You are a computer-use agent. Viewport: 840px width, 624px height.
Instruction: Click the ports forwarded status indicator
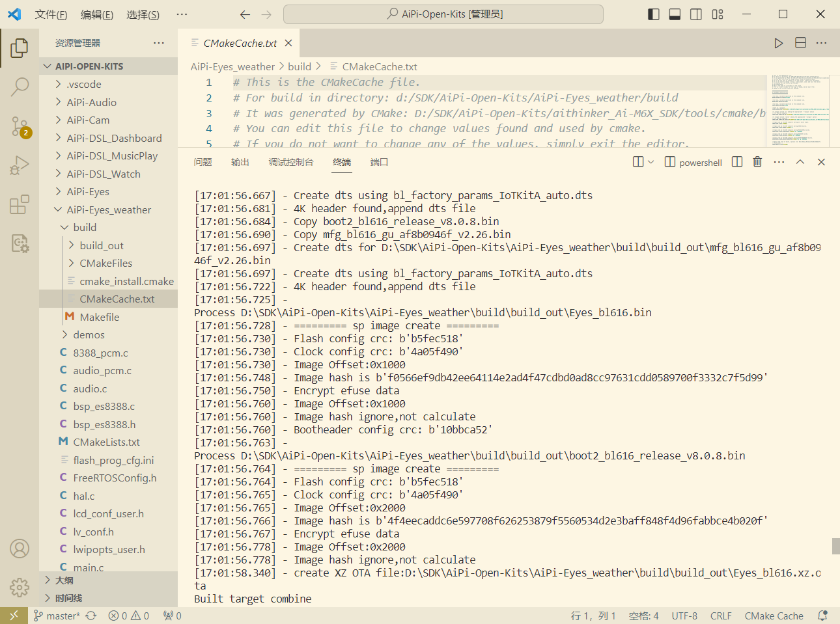173,616
